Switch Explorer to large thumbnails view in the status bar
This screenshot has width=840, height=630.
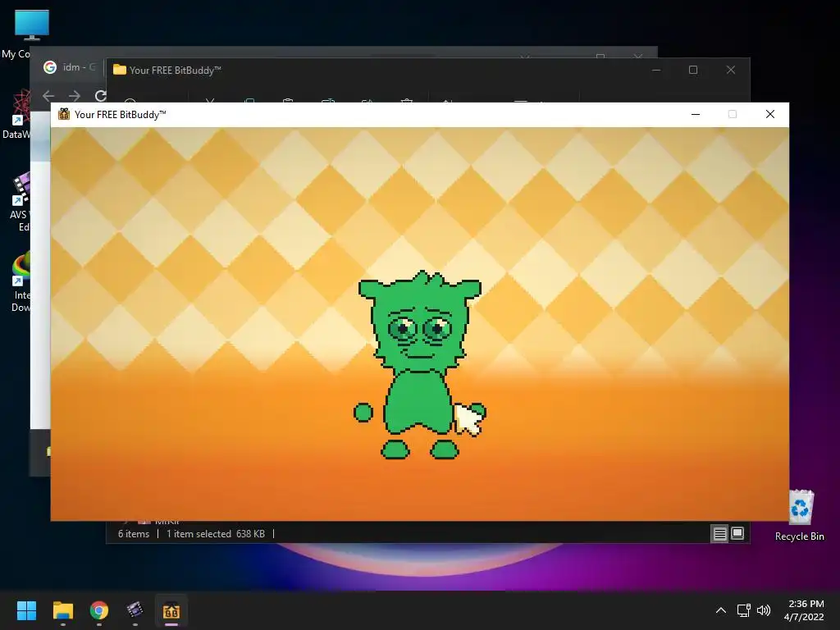pos(737,533)
